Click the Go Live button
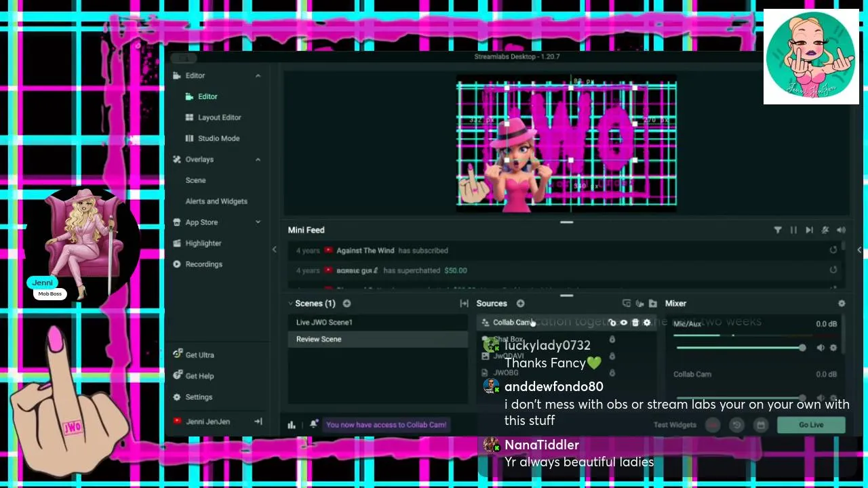The image size is (868, 488). pos(811,425)
